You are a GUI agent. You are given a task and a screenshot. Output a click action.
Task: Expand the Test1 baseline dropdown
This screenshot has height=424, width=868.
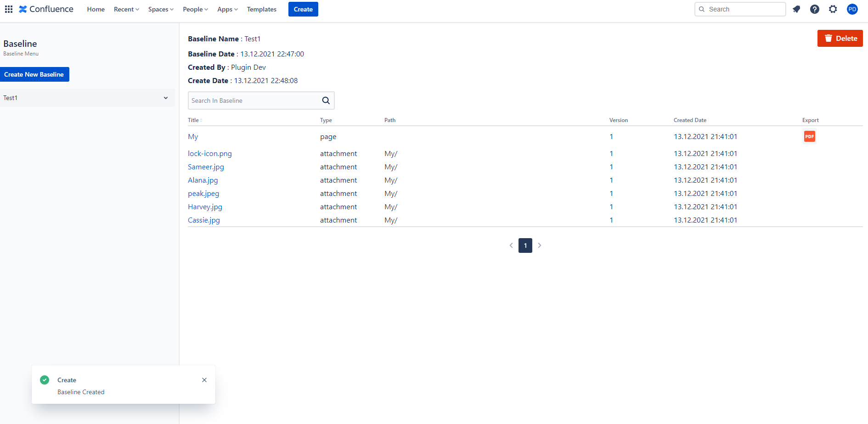coord(166,98)
